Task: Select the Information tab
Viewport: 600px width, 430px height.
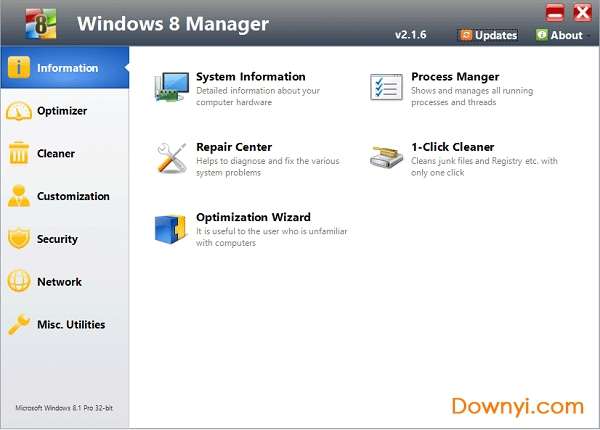Action: [65, 68]
